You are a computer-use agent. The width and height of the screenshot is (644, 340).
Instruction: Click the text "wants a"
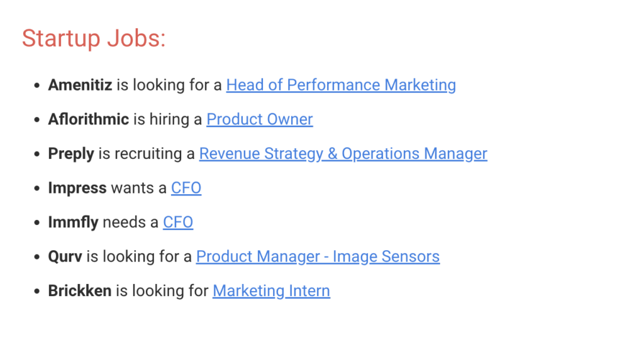tap(139, 188)
